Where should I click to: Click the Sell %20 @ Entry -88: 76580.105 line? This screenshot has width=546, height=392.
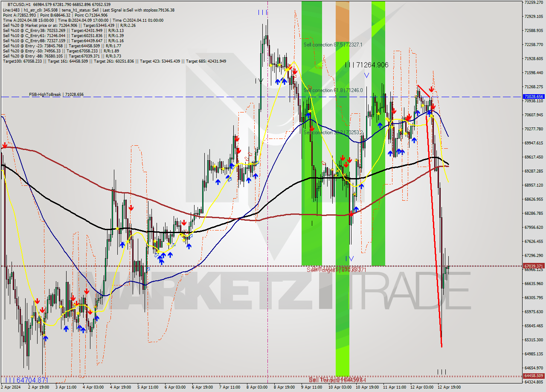62,56
